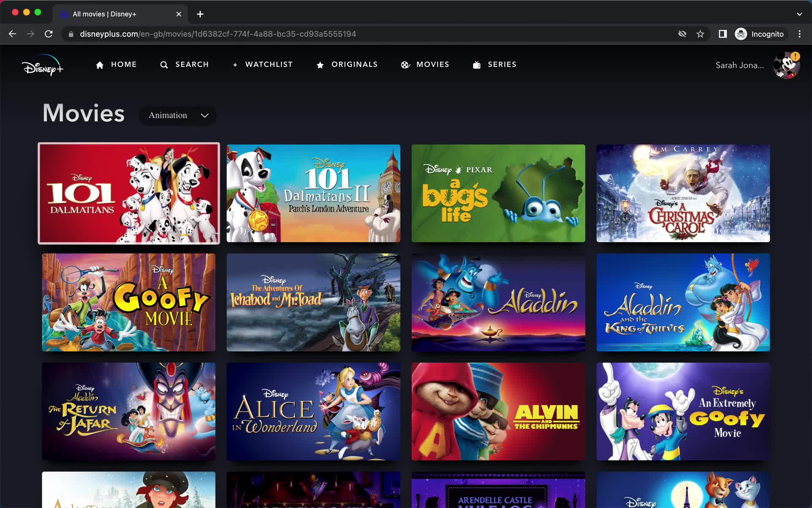Screen dimensions: 812x508
Task: Open the browser side panel icon
Action: [723, 34]
